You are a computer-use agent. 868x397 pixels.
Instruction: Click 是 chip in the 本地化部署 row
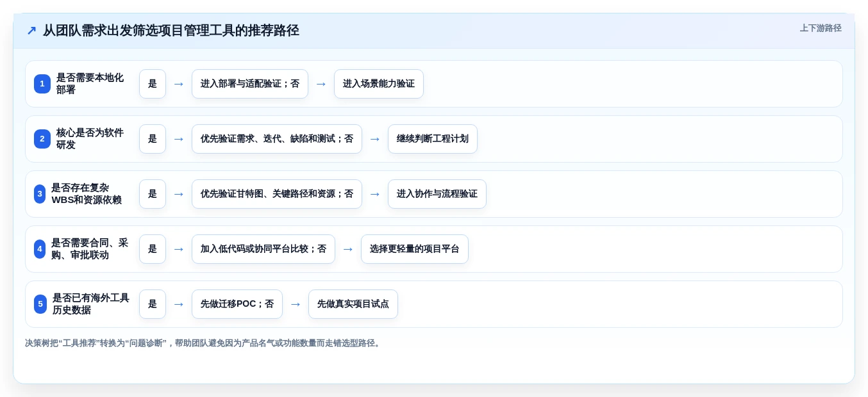click(x=153, y=84)
